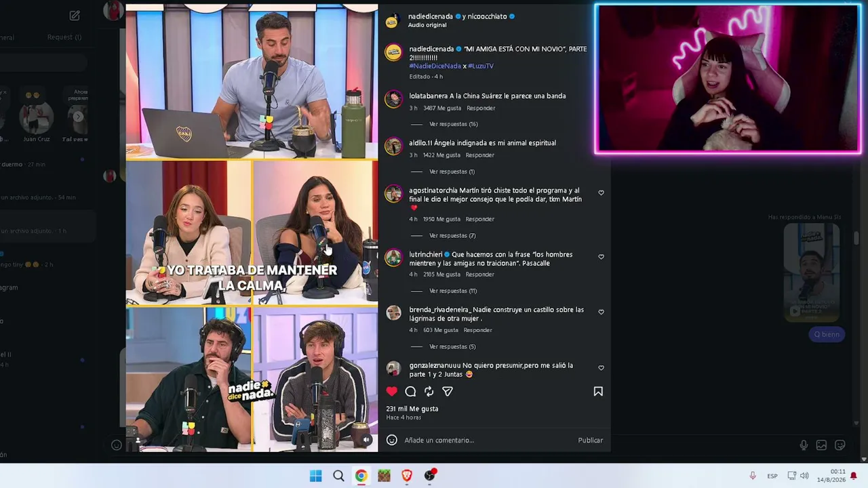Click '3487 Me gusta' on lolatabanera's comment

pyautogui.click(x=442, y=108)
